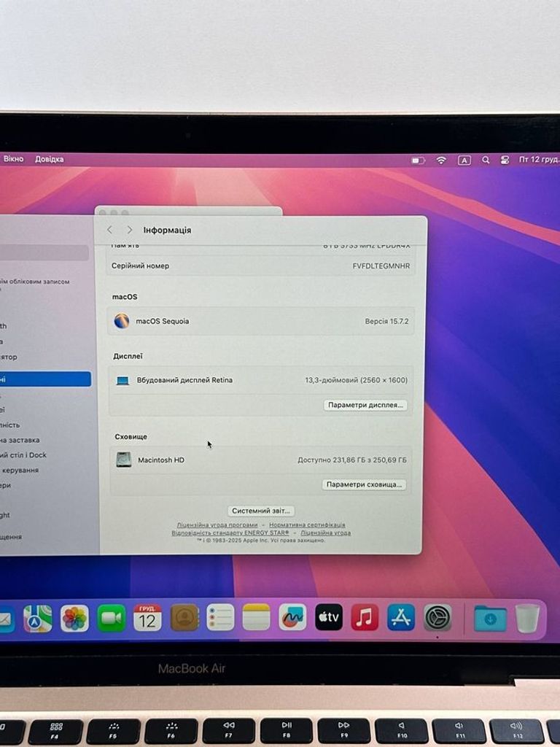The height and width of the screenshot is (747, 560).
Task: Click the serial number FVFDLTEGMNHR
Action: (381, 266)
